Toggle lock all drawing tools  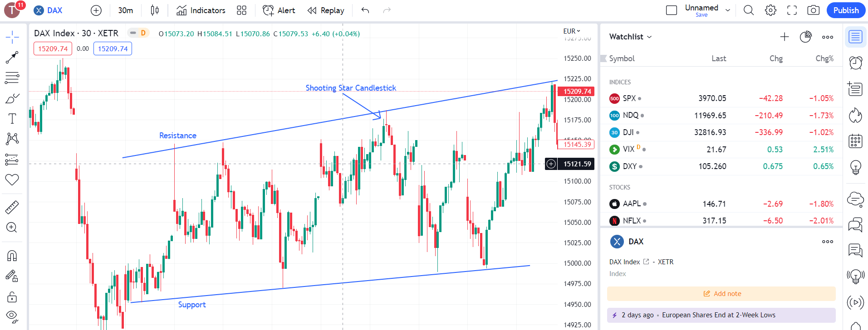pyautogui.click(x=12, y=297)
